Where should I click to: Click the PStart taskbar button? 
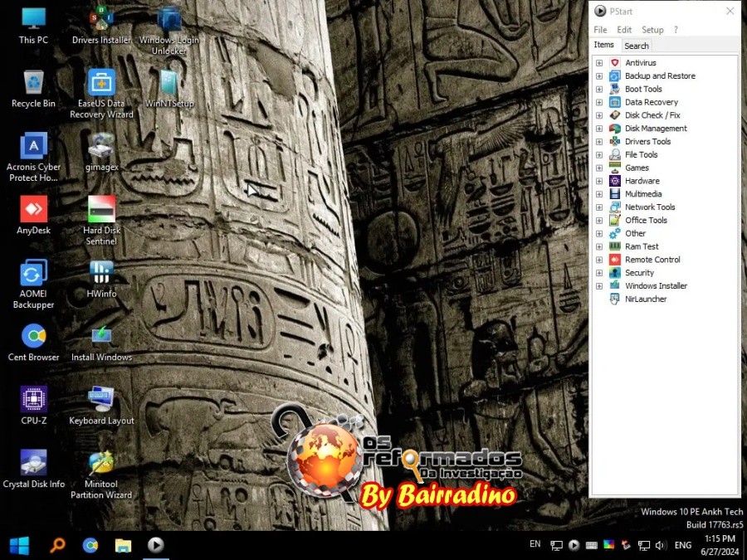155,545
